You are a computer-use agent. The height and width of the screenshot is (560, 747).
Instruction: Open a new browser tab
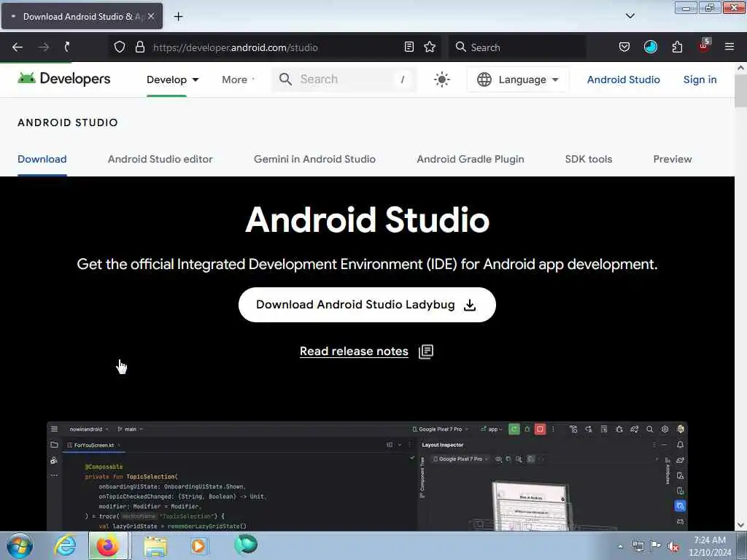click(x=178, y=17)
